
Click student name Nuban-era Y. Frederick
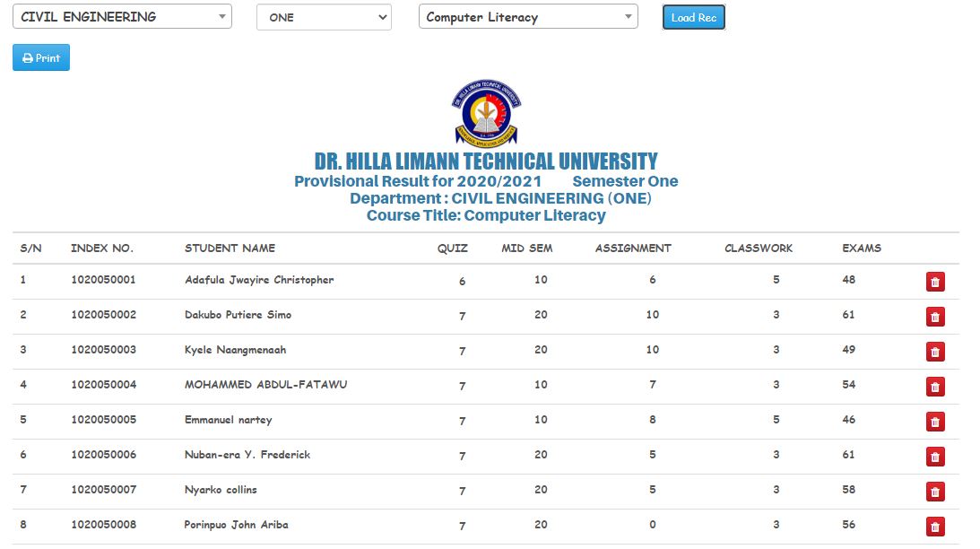point(247,455)
